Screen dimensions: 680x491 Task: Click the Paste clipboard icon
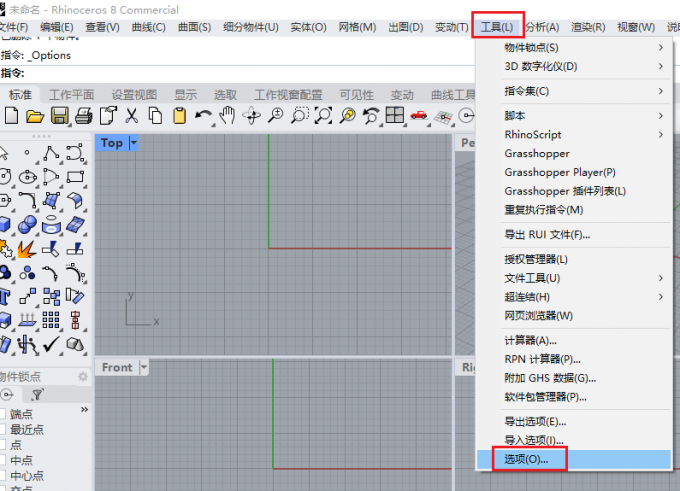pos(179,116)
